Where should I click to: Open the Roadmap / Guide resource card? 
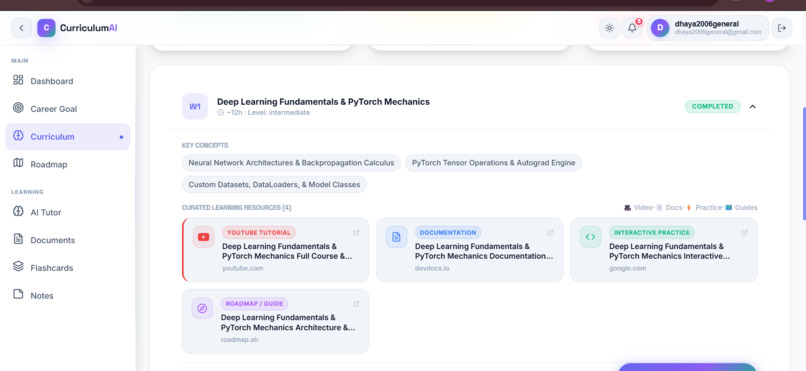(x=276, y=321)
